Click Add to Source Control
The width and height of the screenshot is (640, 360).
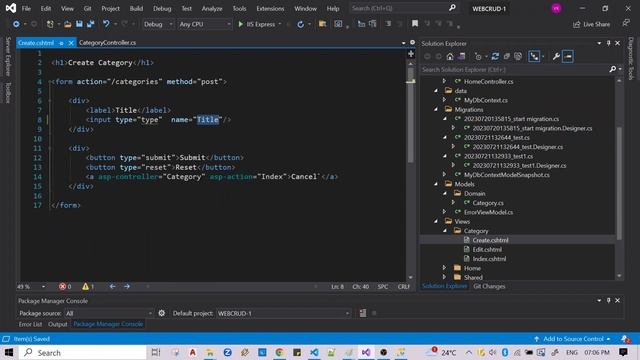(572, 339)
